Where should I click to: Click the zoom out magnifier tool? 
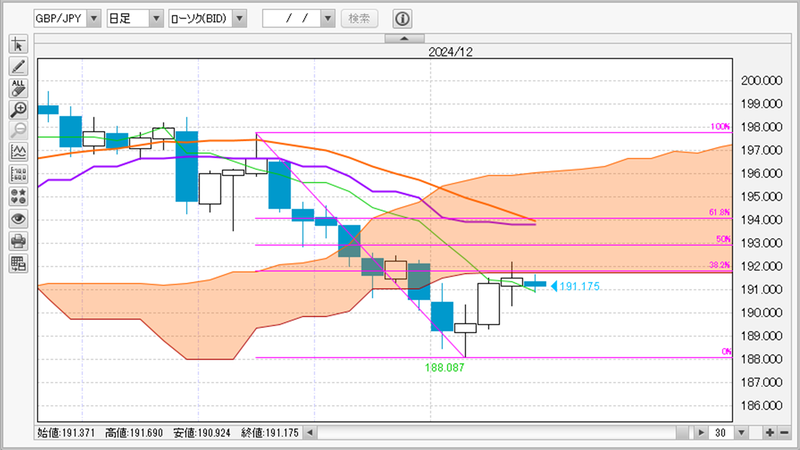click(x=18, y=131)
